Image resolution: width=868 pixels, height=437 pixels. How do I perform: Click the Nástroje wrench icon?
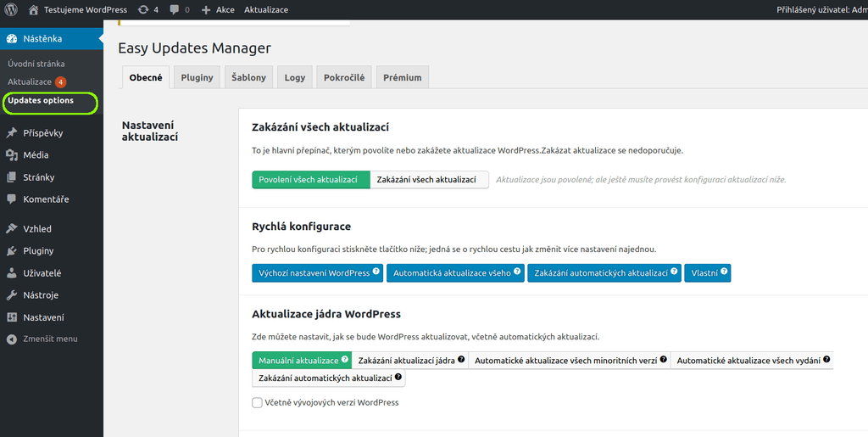point(12,295)
